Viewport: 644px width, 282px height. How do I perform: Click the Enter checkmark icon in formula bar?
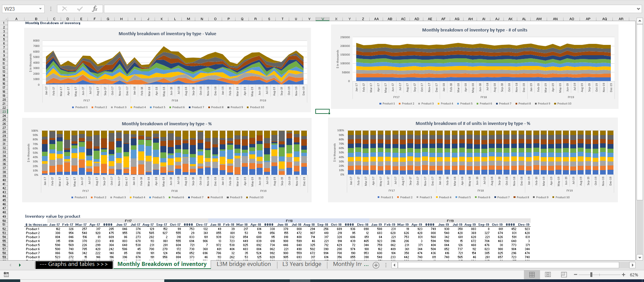click(x=79, y=9)
